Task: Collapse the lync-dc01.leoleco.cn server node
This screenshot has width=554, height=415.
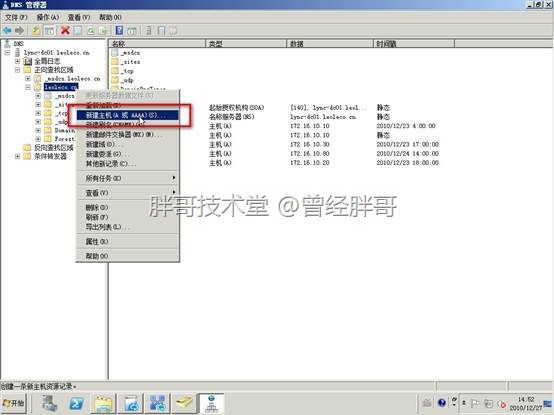Action: (7, 53)
